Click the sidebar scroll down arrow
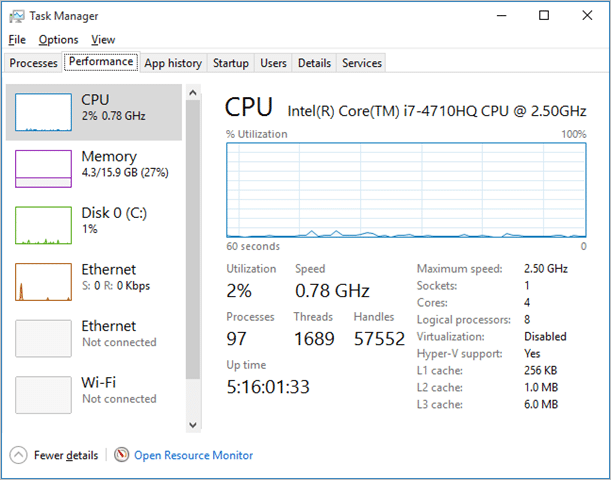The width and height of the screenshot is (611, 480). pyautogui.click(x=193, y=425)
